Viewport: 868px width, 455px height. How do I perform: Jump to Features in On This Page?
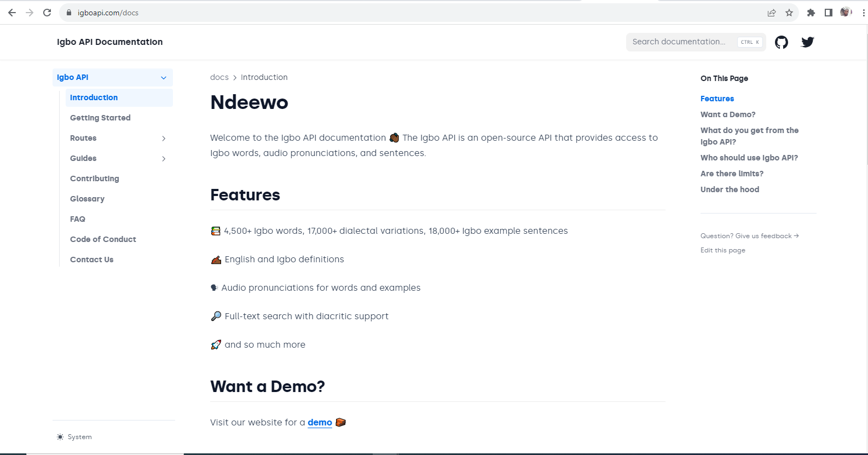(x=717, y=99)
